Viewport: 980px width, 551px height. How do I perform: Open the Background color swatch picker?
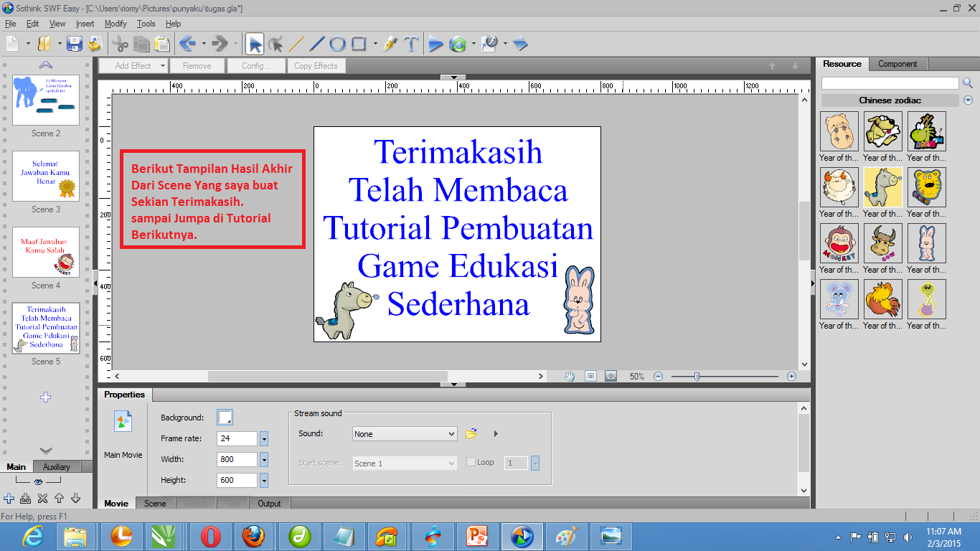pos(223,417)
